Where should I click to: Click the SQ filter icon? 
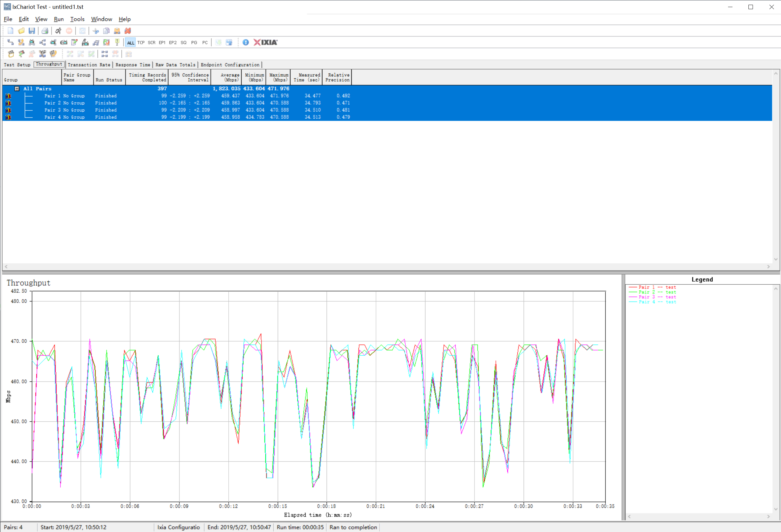[184, 41]
